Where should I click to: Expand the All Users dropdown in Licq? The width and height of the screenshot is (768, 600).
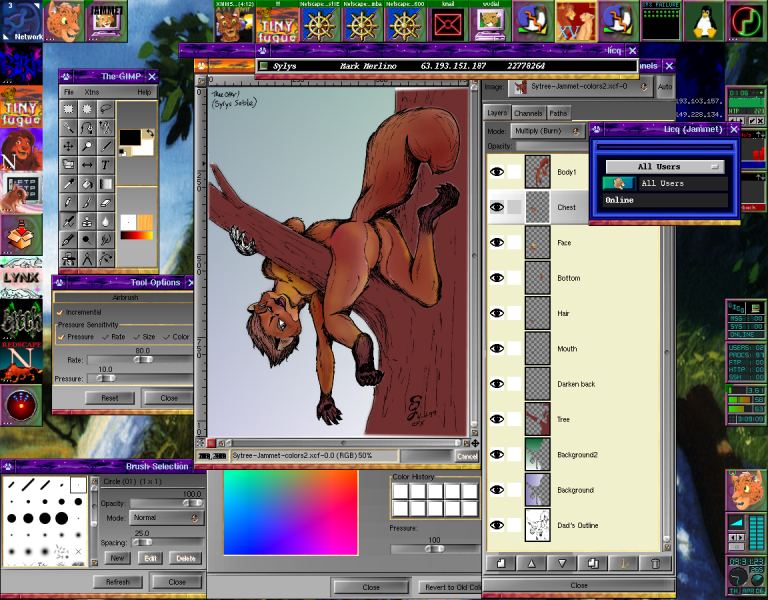click(x=663, y=166)
